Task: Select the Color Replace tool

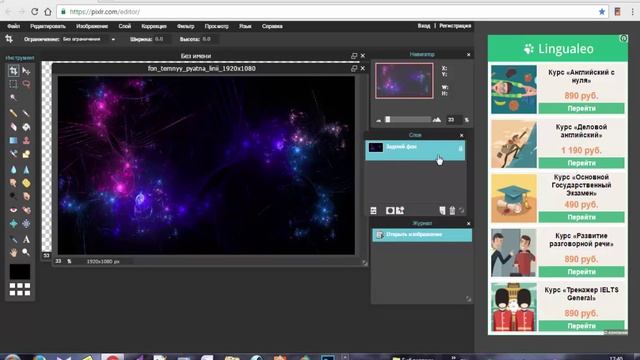Action: click(13, 154)
